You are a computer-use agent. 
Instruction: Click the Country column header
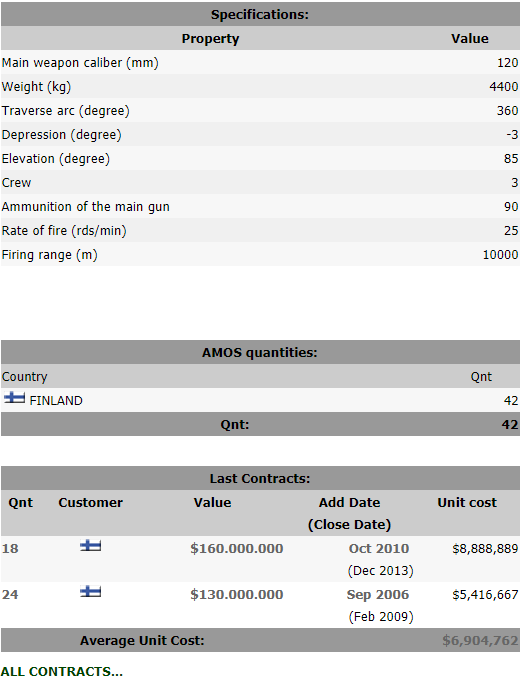(x=24, y=377)
